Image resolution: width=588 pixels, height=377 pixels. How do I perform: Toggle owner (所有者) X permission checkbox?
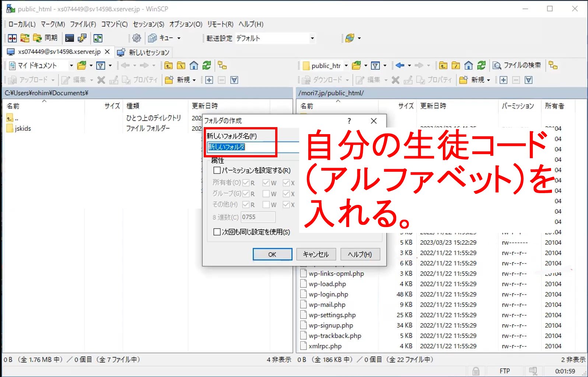(286, 183)
